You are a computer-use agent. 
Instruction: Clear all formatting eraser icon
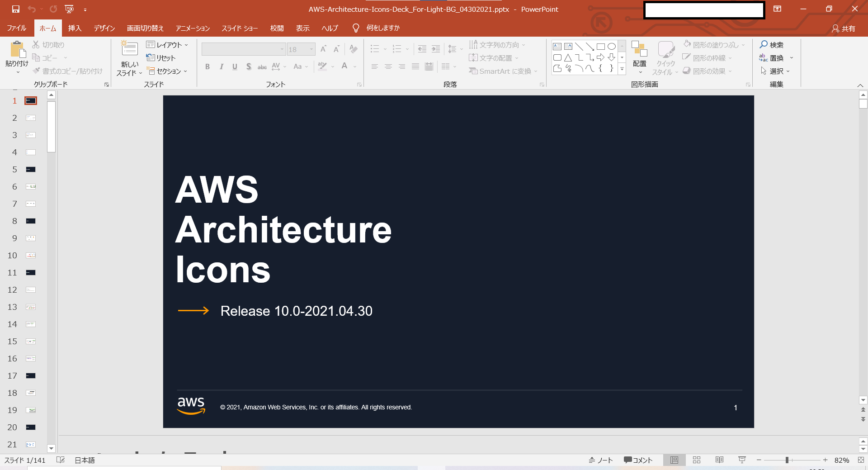(x=354, y=49)
